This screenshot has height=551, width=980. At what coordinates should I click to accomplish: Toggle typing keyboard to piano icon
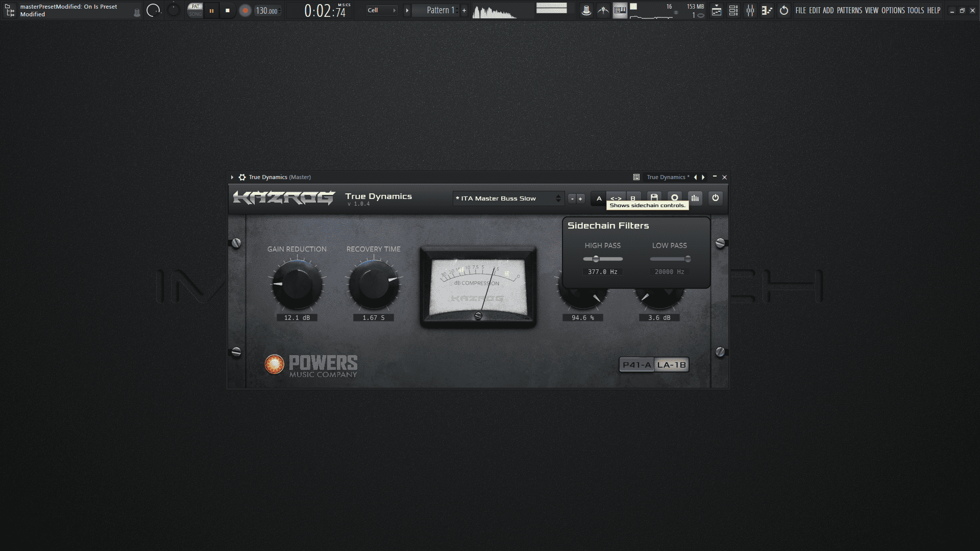coord(620,10)
